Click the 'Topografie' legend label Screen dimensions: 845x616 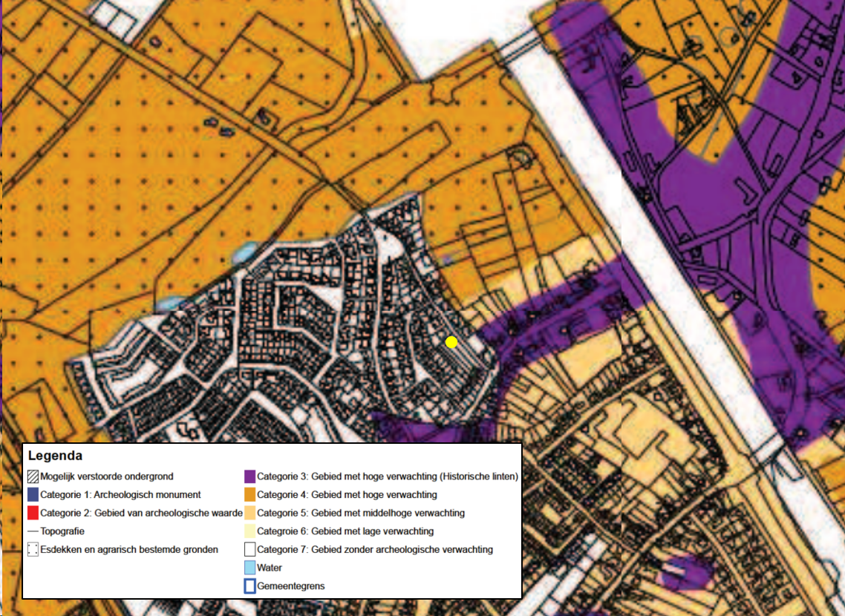point(62,531)
